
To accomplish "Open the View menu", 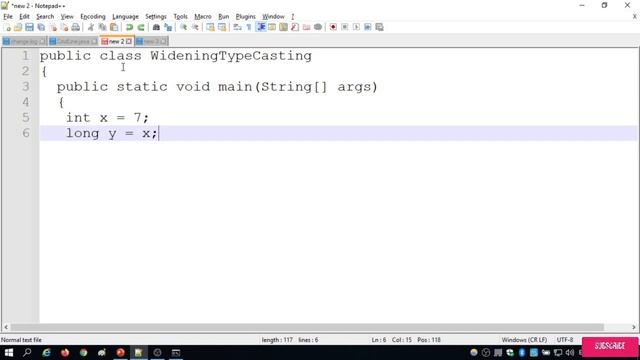I will 67,17.
